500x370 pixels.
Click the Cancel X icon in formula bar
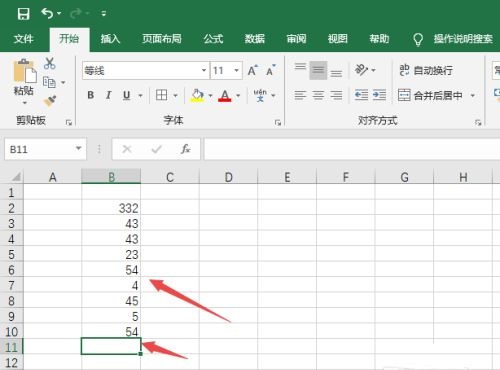click(x=127, y=149)
